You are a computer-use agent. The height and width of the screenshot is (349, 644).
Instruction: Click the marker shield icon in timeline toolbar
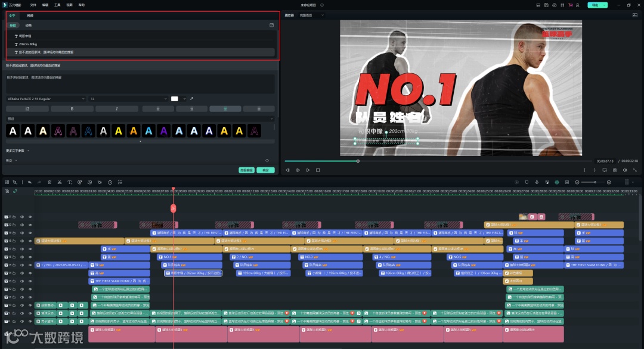coord(527,182)
